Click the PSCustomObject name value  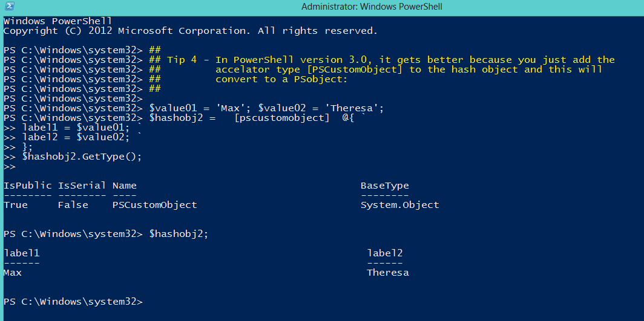click(x=155, y=205)
